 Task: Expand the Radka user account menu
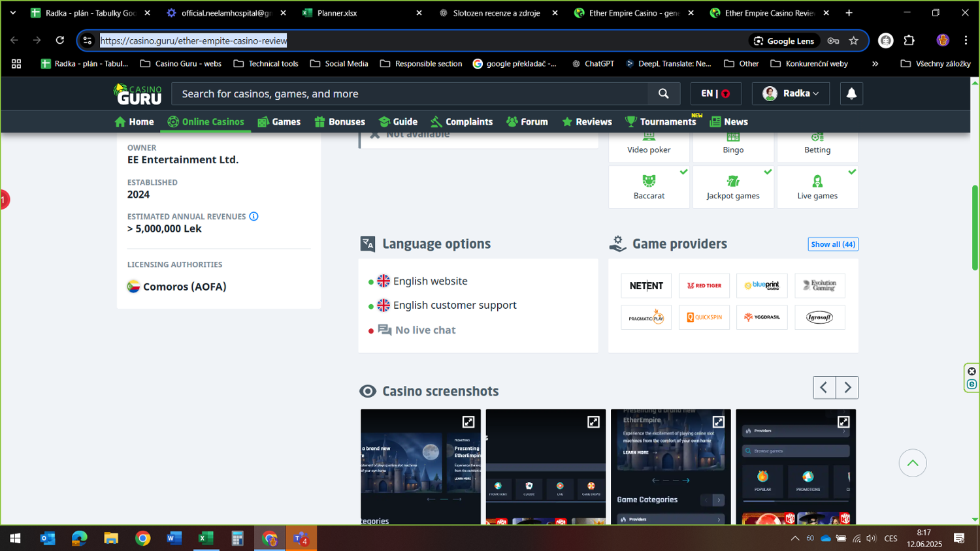point(791,94)
